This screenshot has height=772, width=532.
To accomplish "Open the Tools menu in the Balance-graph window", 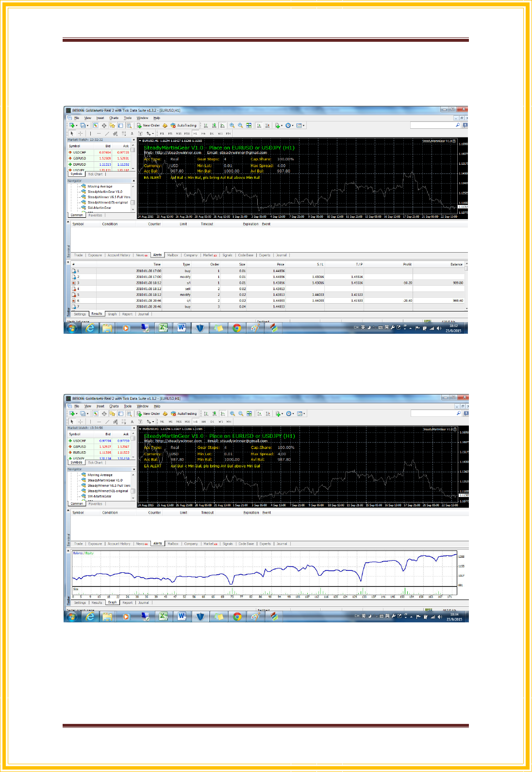I will tap(128, 406).
